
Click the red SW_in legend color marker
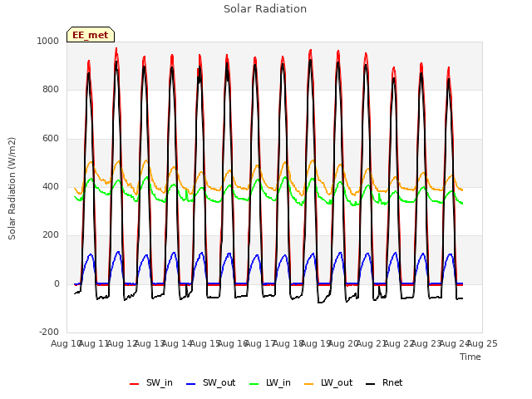(x=135, y=384)
